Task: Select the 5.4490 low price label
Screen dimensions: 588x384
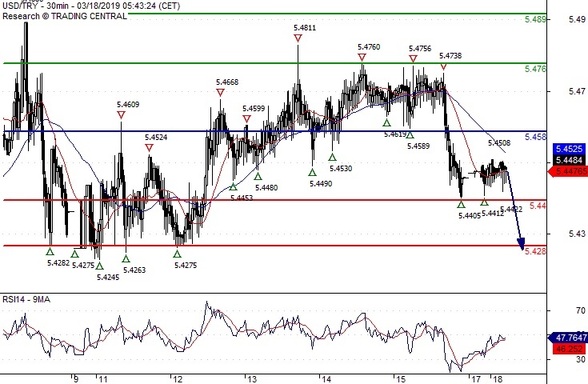Action: pyautogui.click(x=321, y=184)
